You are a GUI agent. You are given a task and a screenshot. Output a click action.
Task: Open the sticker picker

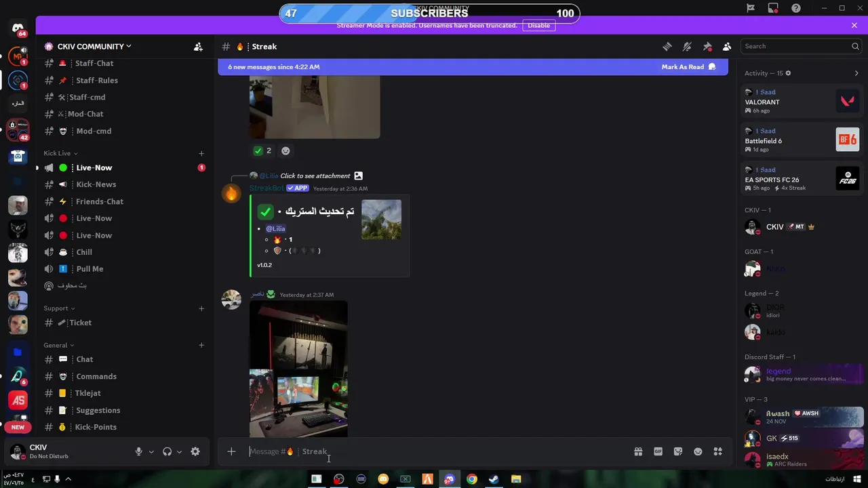click(x=678, y=451)
